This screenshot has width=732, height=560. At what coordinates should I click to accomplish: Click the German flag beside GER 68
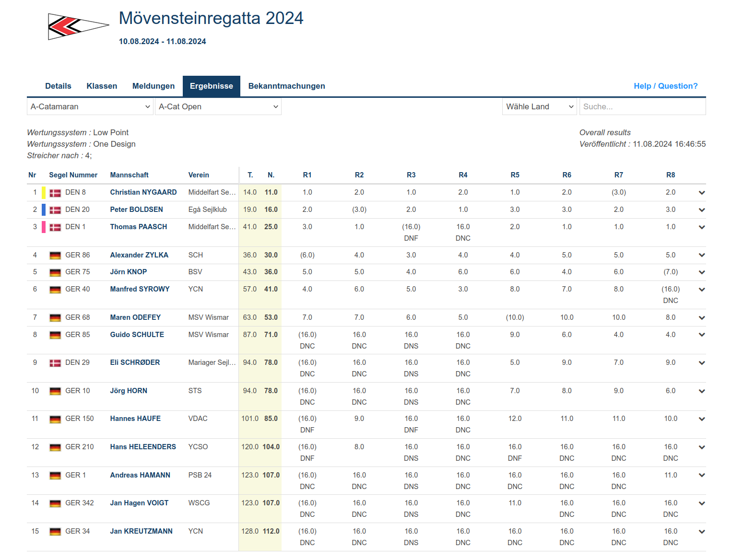(x=55, y=318)
